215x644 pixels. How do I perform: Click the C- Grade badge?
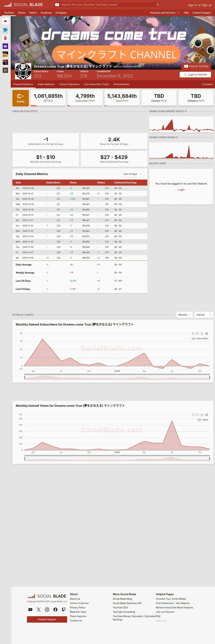coord(21,98)
